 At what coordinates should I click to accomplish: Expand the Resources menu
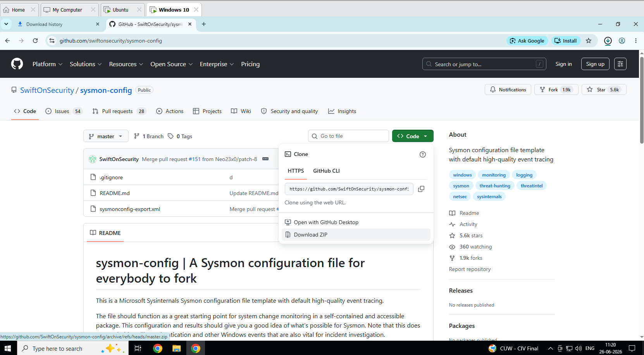click(x=126, y=64)
